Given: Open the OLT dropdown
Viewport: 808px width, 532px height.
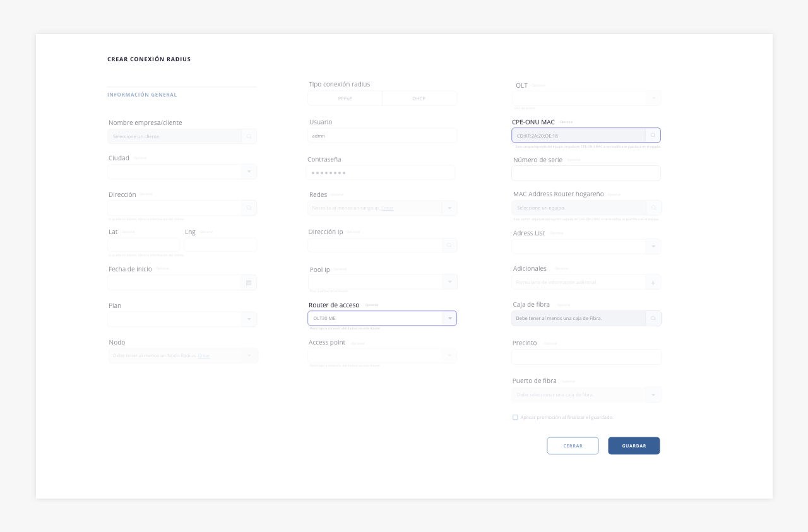Looking at the screenshot, I should 653,98.
